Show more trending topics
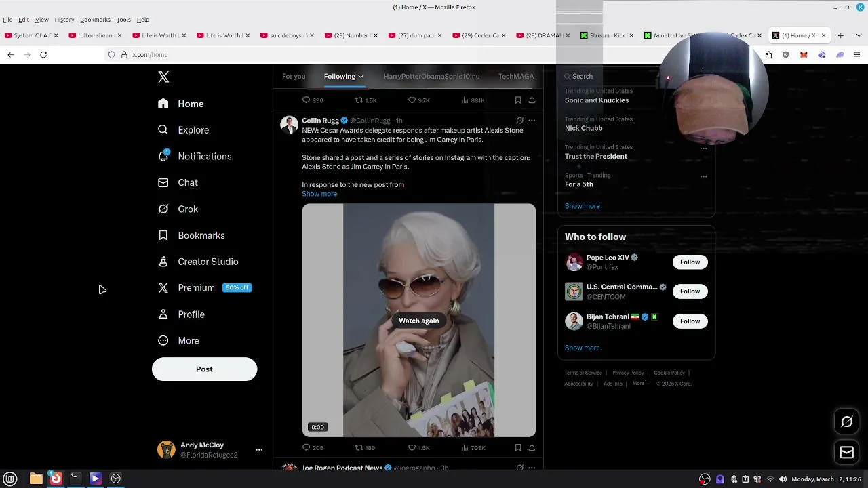The width and height of the screenshot is (868, 488). (583, 206)
